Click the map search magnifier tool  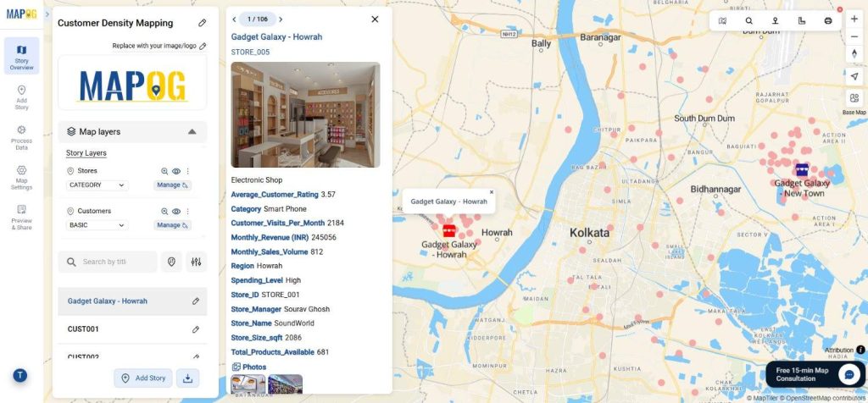(x=748, y=20)
